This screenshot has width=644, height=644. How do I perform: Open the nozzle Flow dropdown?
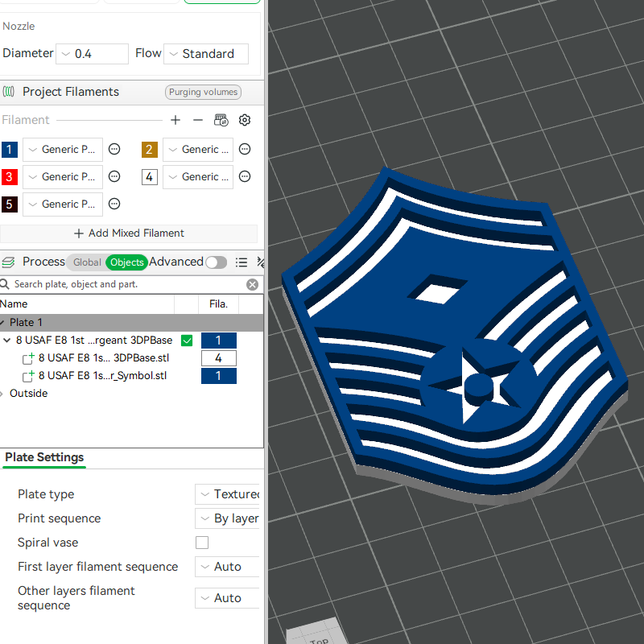tap(206, 54)
